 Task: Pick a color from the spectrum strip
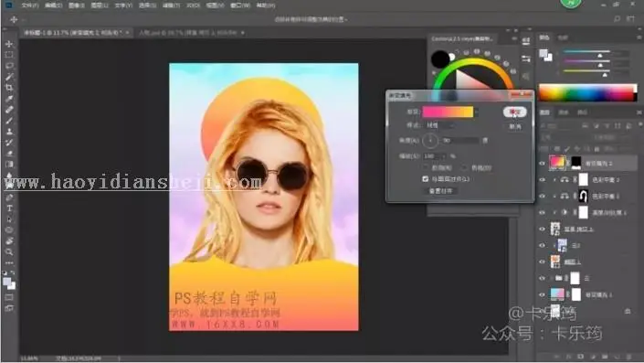pos(587,92)
